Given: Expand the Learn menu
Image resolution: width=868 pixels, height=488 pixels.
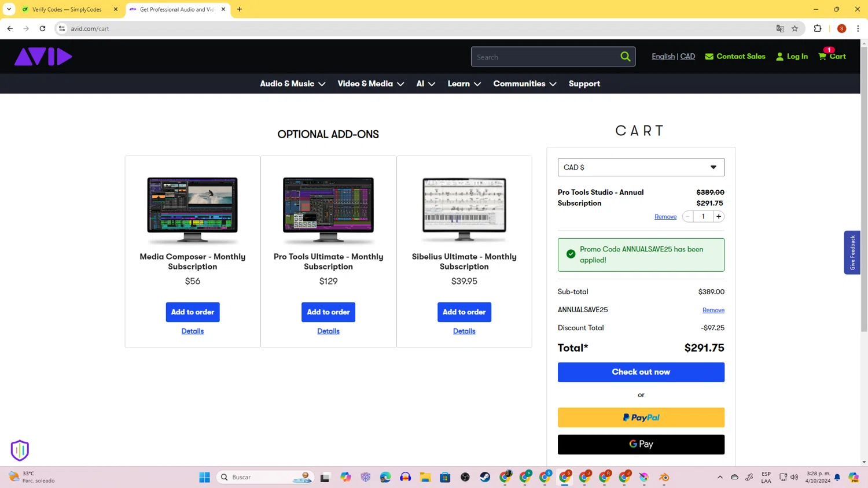Looking at the screenshot, I should point(464,84).
